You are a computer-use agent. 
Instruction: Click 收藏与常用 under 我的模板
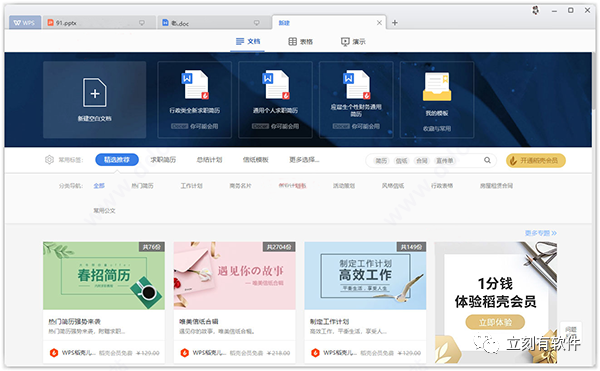437,129
